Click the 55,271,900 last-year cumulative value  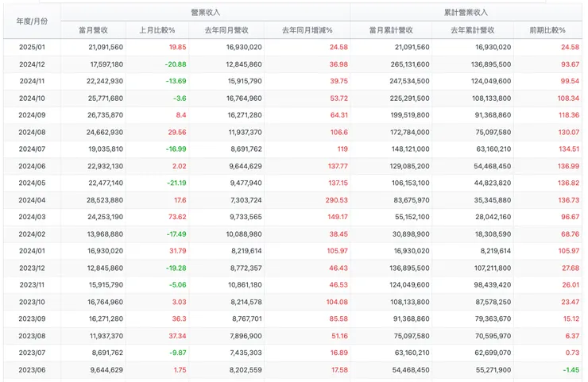tap(493, 370)
